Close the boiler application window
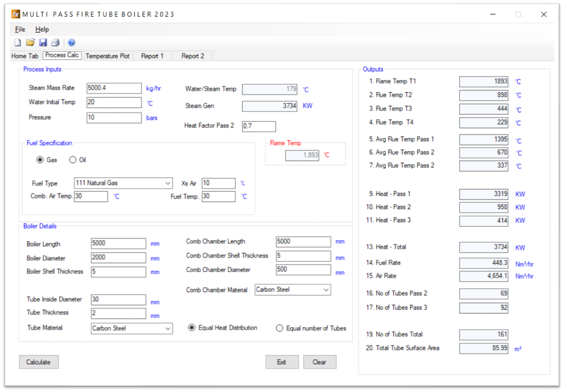The width and height of the screenshot is (564, 392). [544, 14]
